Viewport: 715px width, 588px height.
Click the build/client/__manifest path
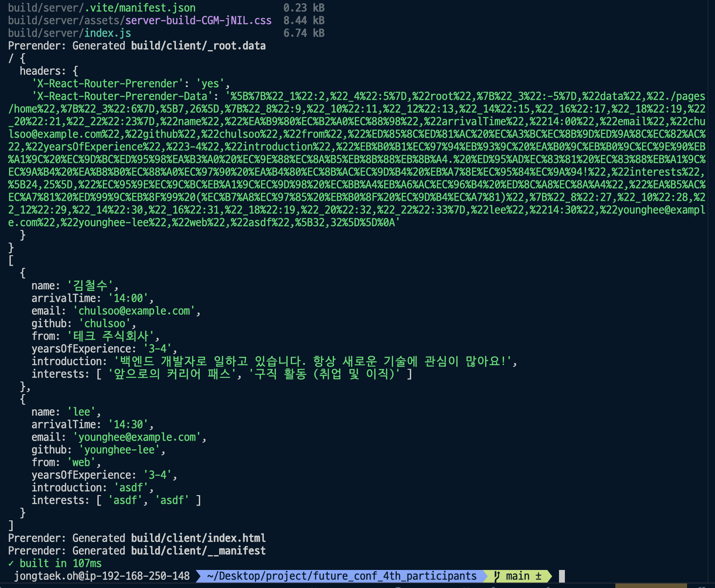198,551
